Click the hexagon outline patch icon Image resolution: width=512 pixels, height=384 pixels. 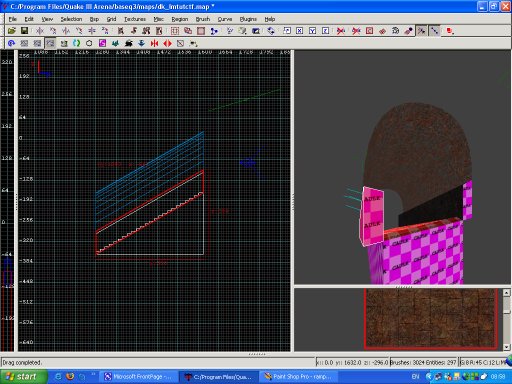click(x=89, y=43)
